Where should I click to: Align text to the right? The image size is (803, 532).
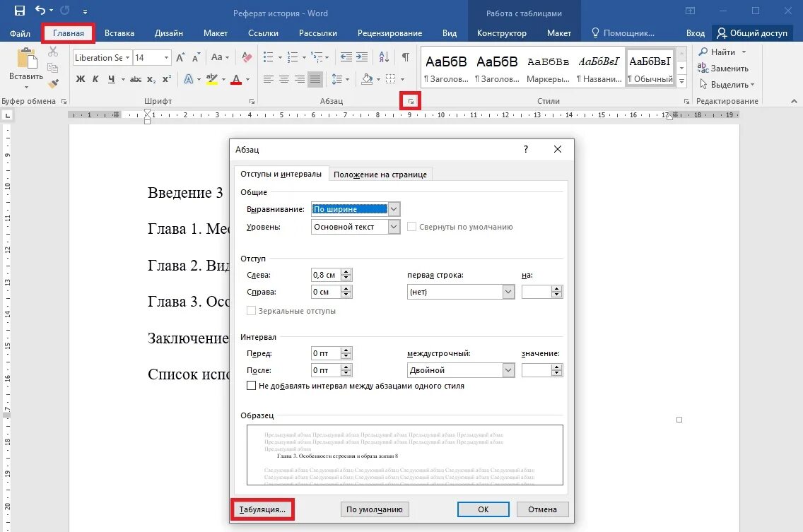300,79
